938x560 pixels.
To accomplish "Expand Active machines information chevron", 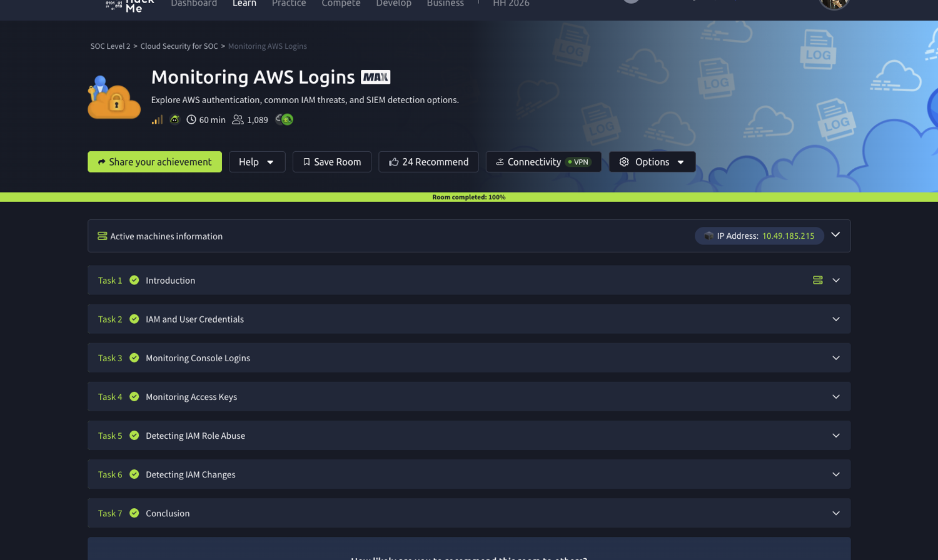I will 835,235.
